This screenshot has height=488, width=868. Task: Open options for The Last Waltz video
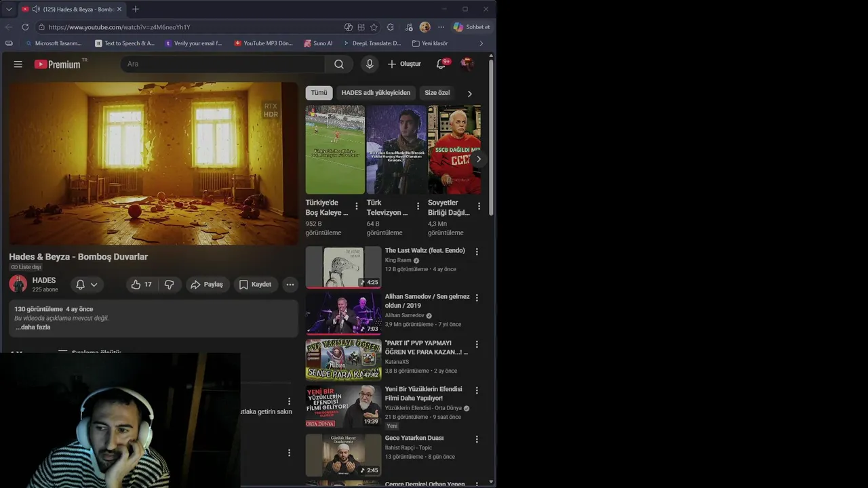click(477, 251)
